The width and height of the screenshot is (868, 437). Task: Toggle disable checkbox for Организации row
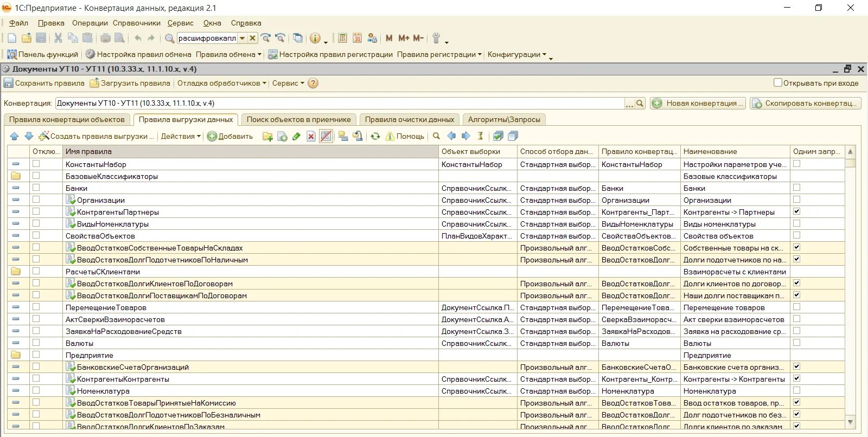[x=36, y=199]
